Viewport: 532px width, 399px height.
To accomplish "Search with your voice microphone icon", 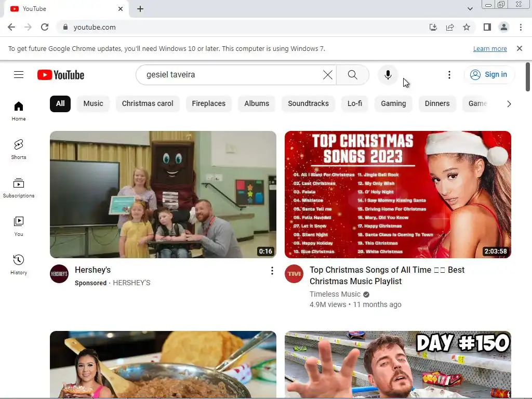I will pyautogui.click(x=388, y=75).
